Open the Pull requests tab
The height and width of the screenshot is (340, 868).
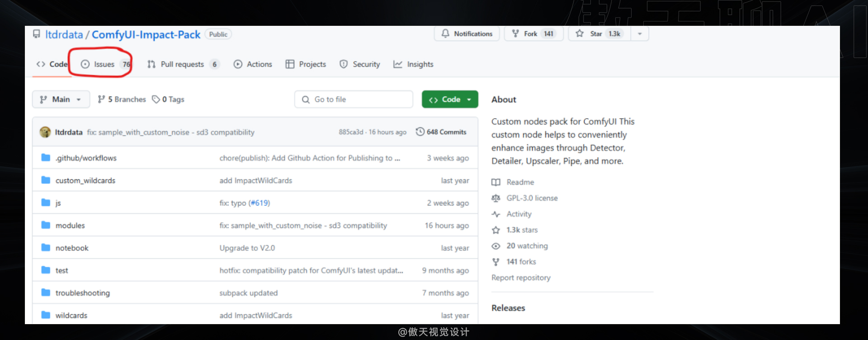(x=183, y=64)
